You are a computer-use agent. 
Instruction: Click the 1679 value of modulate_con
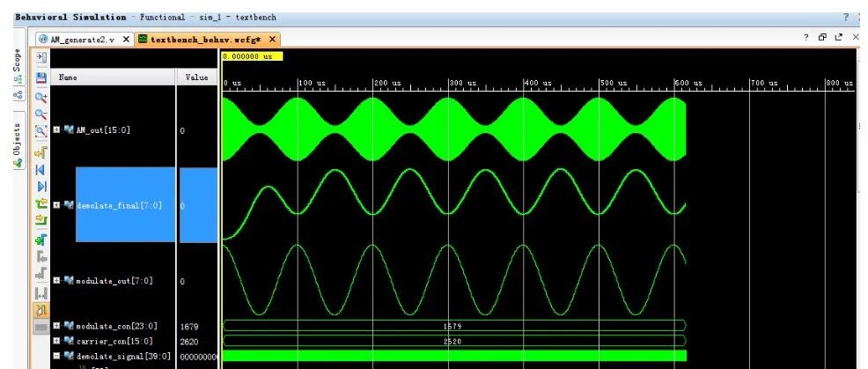pos(189,327)
